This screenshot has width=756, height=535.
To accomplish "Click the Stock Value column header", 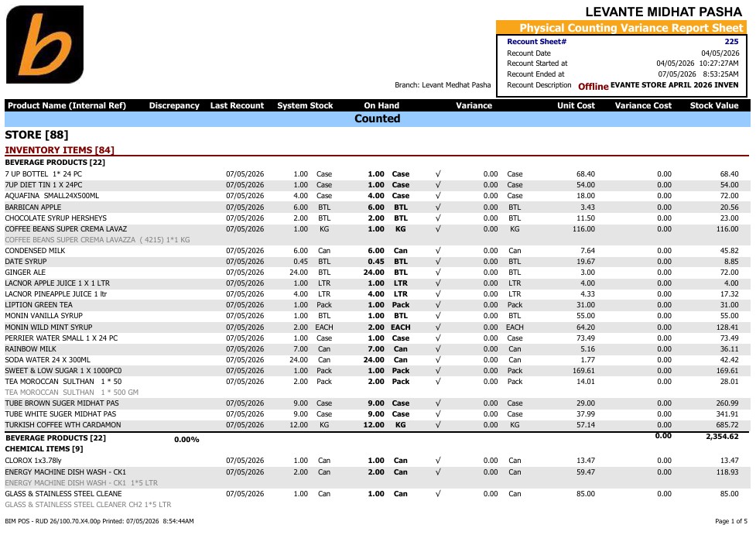I will coord(714,105).
